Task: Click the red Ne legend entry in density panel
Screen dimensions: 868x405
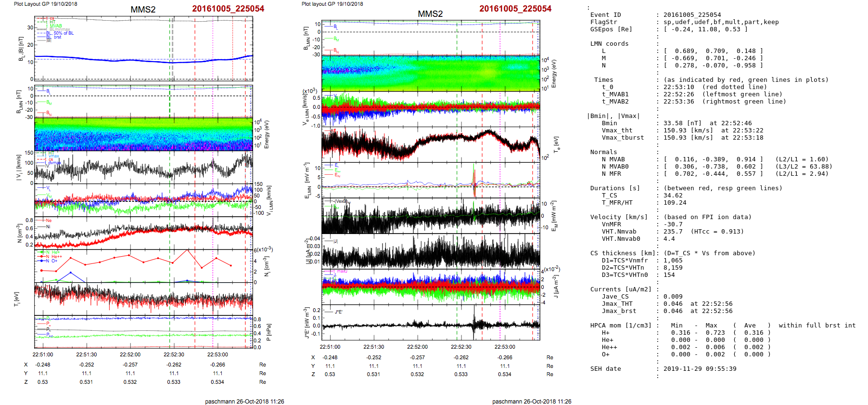Action: [x=49, y=221]
